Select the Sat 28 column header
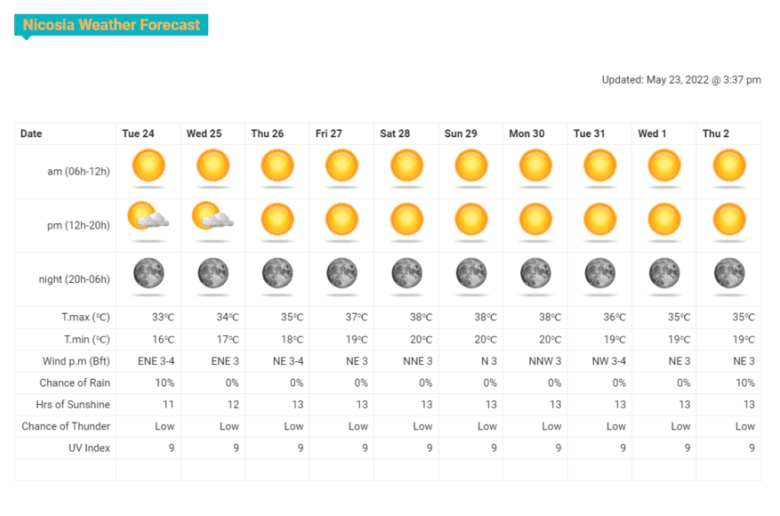Viewport: 780px width, 516px height. tap(395, 134)
